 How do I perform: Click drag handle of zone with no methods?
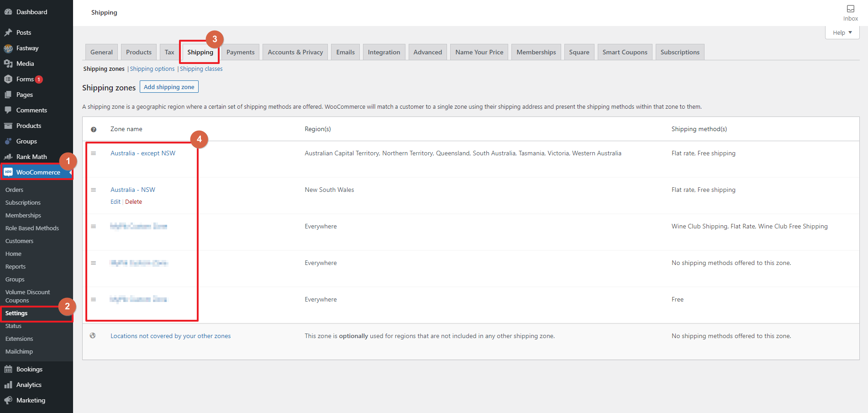(94, 263)
